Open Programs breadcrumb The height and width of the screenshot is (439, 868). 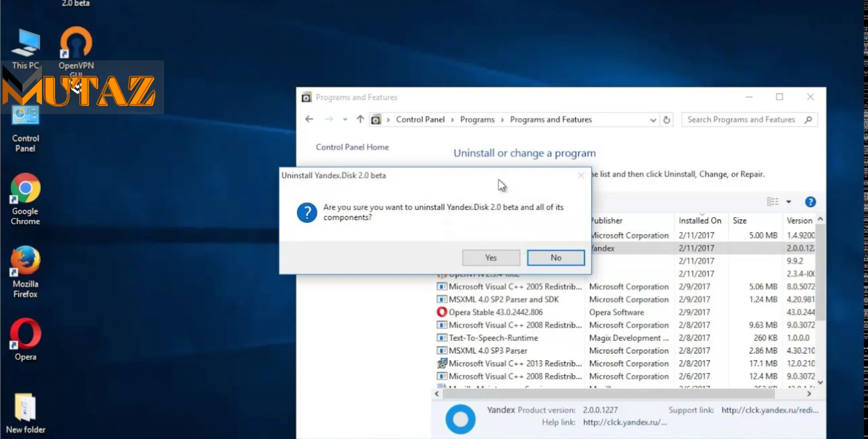[x=477, y=120]
